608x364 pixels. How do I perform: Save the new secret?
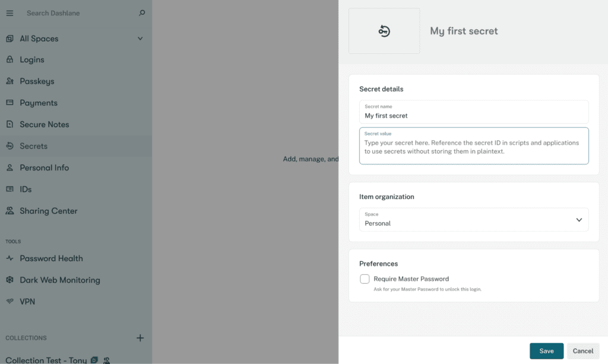pyautogui.click(x=546, y=351)
